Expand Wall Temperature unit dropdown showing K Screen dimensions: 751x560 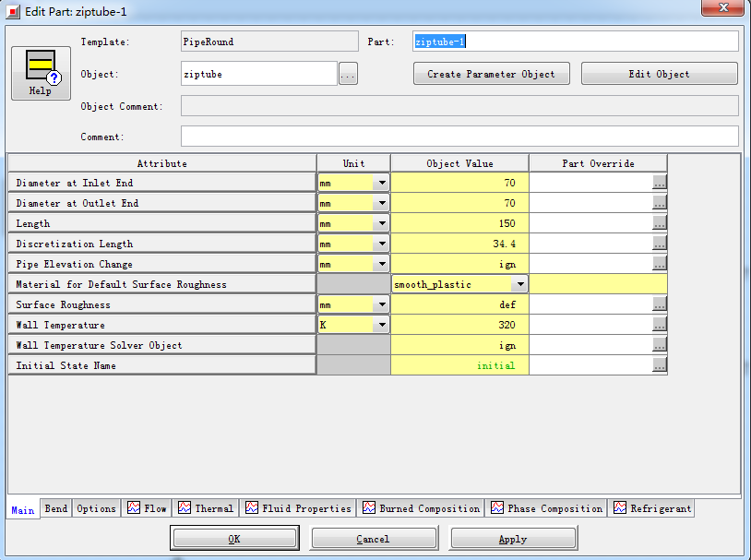pyautogui.click(x=381, y=325)
